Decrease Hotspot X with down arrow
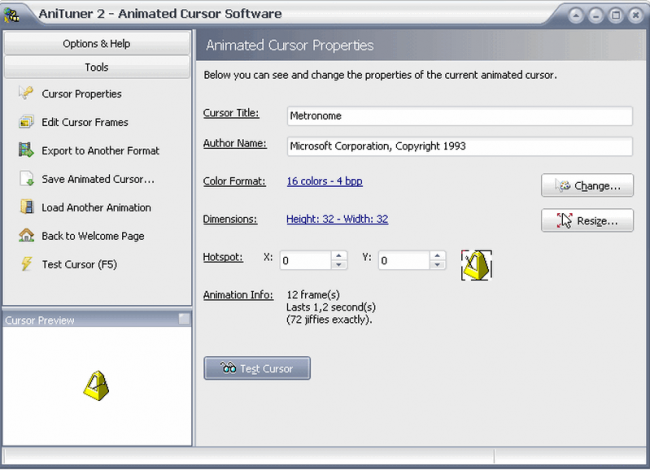The height and width of the screenshot is (470, 650). coord(339,265)
